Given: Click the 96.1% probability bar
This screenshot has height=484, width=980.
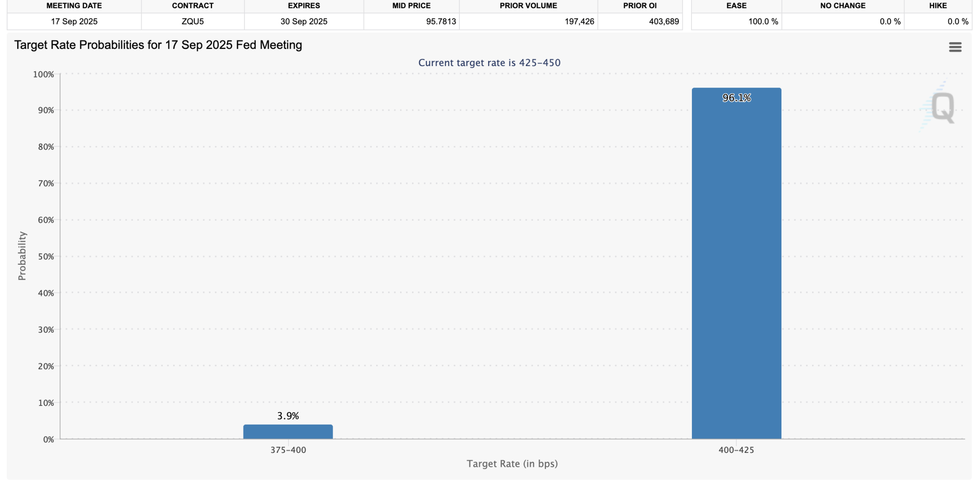Looking at the screenshot, I should 736,263.
